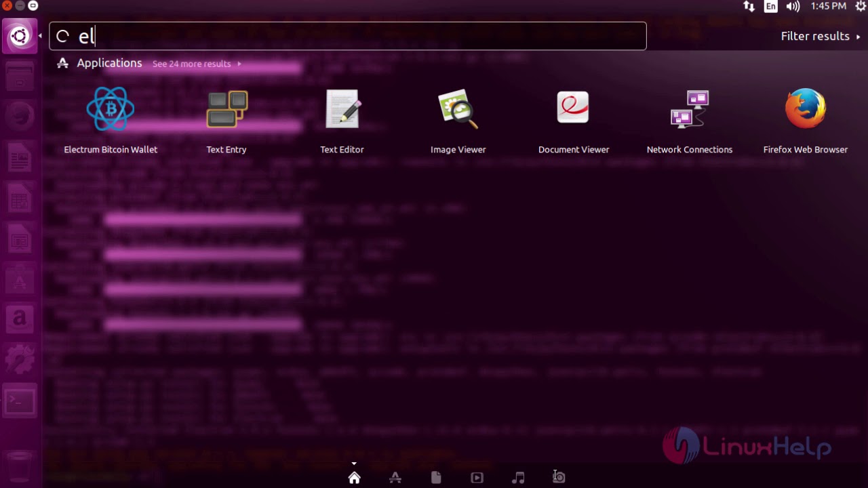
Task: Open network indicator in top panel
Action: (749, 6)
